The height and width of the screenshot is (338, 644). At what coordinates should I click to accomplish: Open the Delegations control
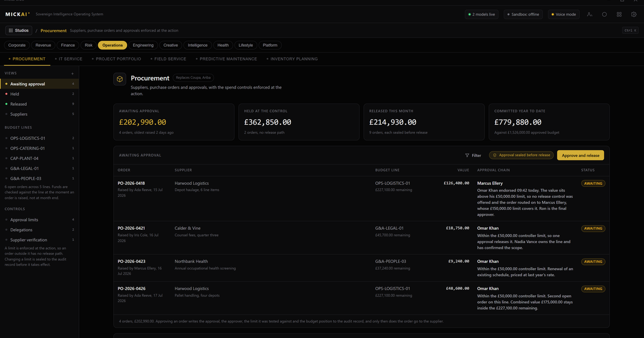(x=39, y=230)
